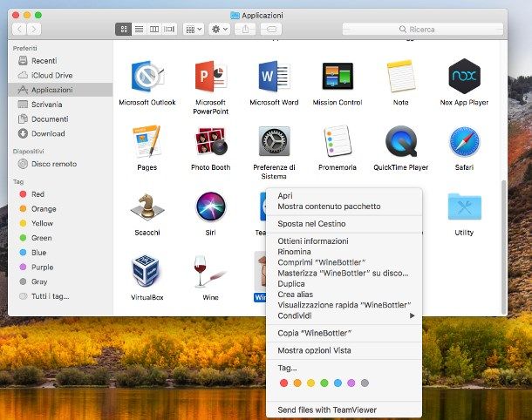Click the Promemoria app icon
532x420 pixels.
338,141
